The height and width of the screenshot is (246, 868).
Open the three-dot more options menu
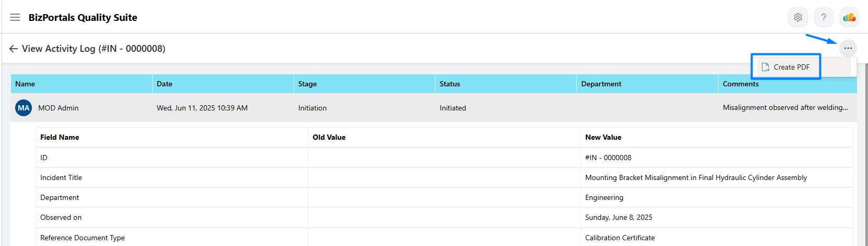click(848, 48)
